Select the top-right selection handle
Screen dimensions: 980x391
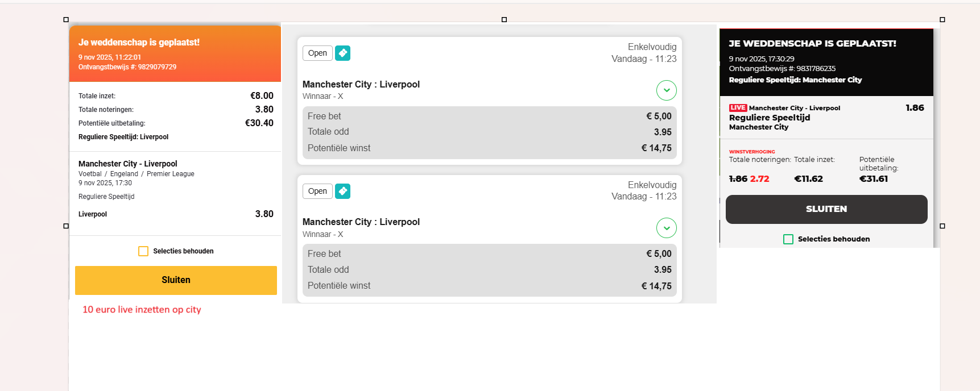[942, 20]
